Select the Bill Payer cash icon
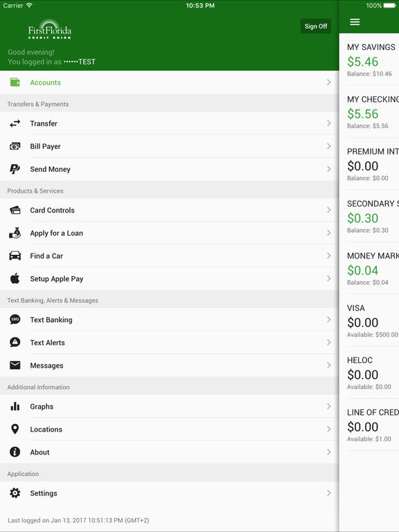 coord(15,146)
